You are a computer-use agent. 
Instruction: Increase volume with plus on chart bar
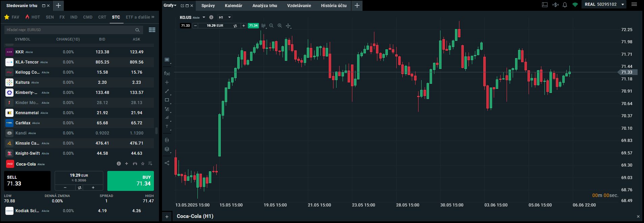243,26
